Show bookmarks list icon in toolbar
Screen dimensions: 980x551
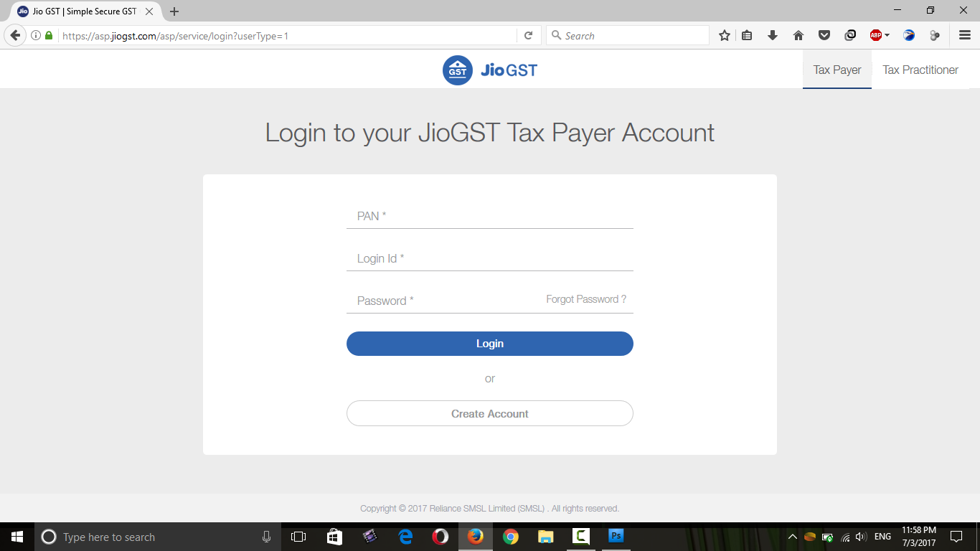tap(747, 35)
